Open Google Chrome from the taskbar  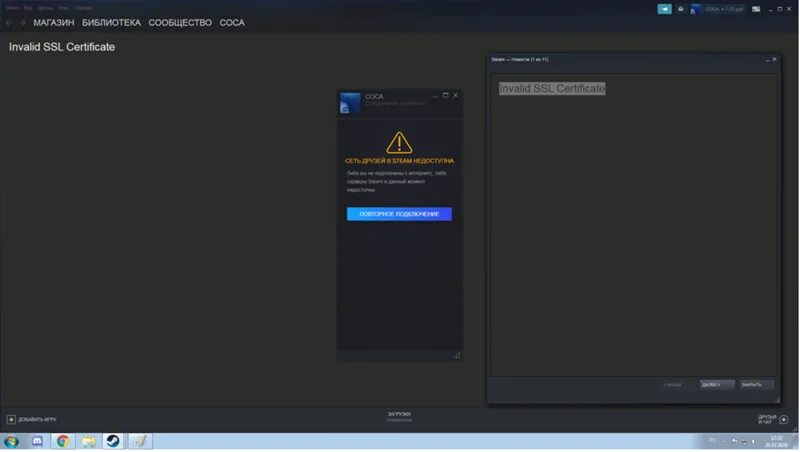63,441
